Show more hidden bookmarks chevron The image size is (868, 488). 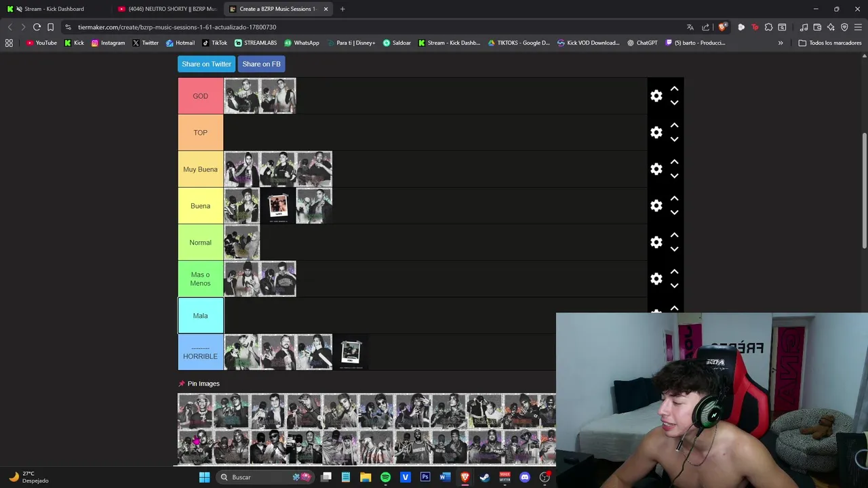click(x=781, y=43)
